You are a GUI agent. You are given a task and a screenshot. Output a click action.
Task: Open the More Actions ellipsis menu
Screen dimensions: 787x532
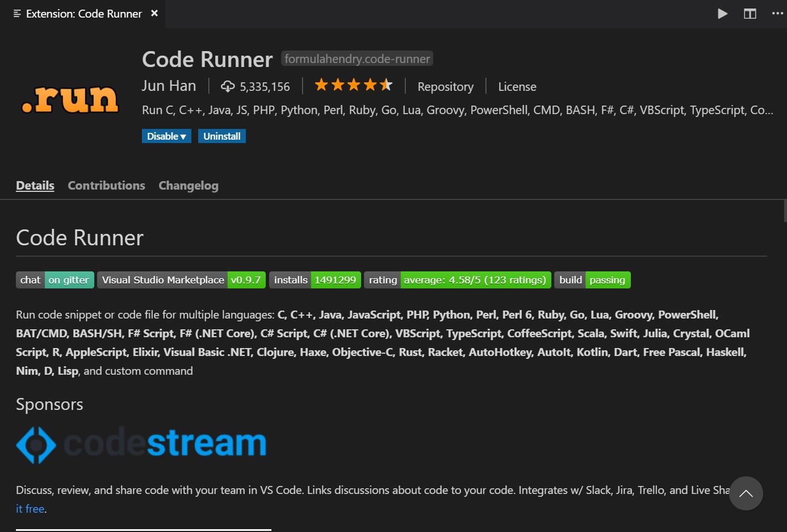[777, 14]
